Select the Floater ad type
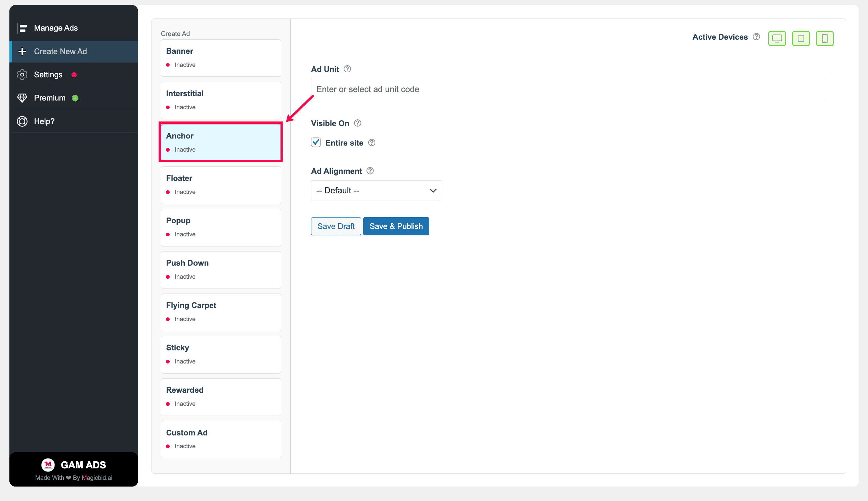 pyautogui.click(x=221, y=185)
